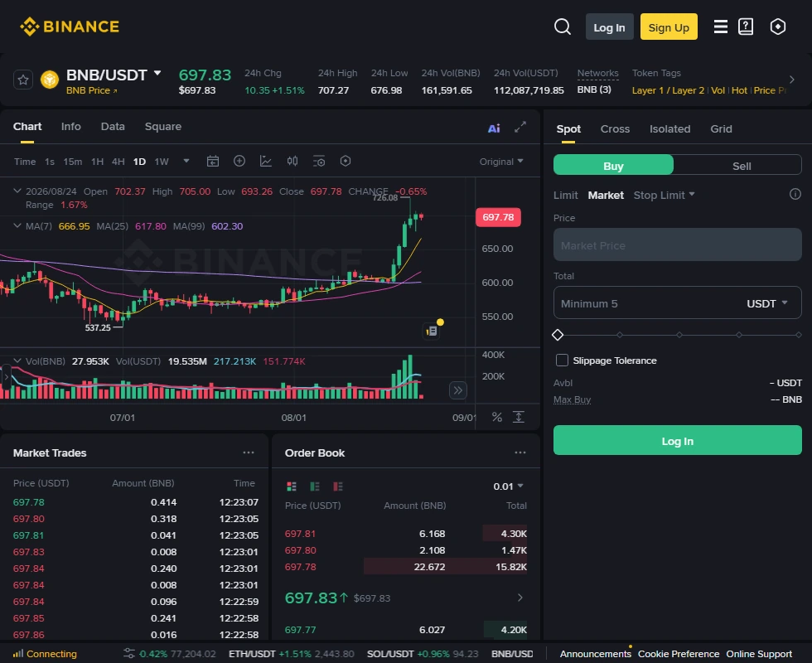Viewport: 812px width, 663px height.
Task: Select the Limit order type
Action: (565, 196)
